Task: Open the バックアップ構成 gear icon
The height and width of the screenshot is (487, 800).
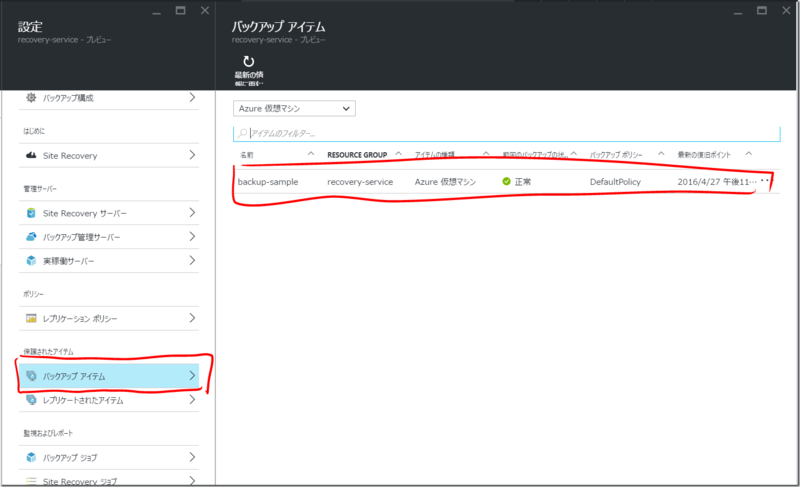Action: [x=31, y=97]
